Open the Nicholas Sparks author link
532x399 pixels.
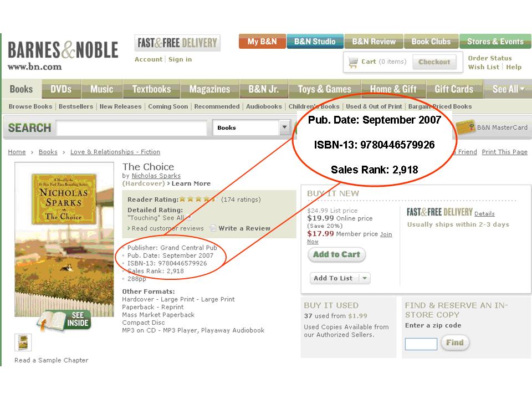tap(156, 176)
